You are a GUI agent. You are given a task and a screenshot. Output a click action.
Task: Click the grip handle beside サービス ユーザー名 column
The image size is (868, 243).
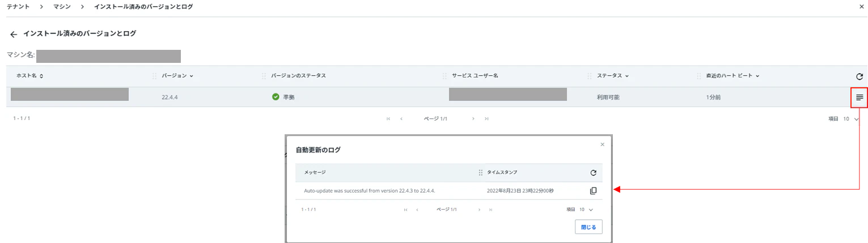tap(446, 76)
